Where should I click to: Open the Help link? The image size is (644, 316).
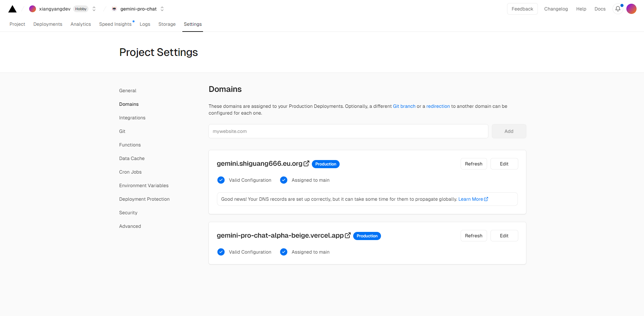pyautogui.click(x=581, y=9)
